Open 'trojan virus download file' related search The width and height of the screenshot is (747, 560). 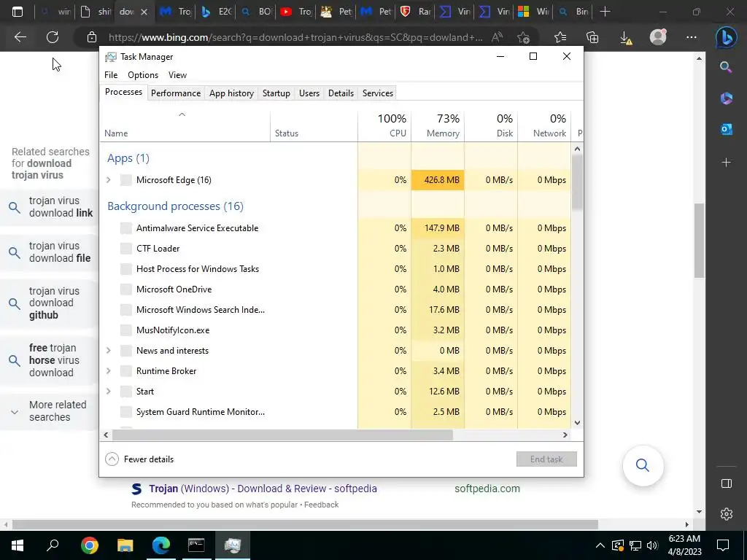pos(50,252)
